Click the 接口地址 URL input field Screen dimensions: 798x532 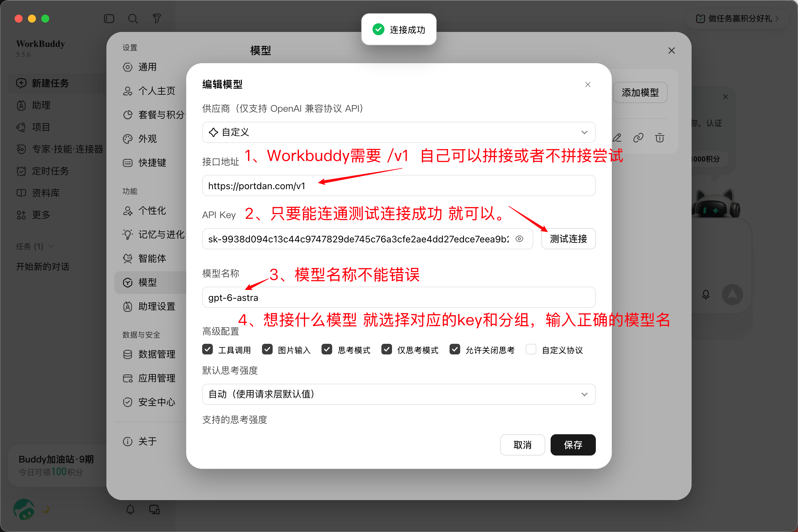point(399,186)
